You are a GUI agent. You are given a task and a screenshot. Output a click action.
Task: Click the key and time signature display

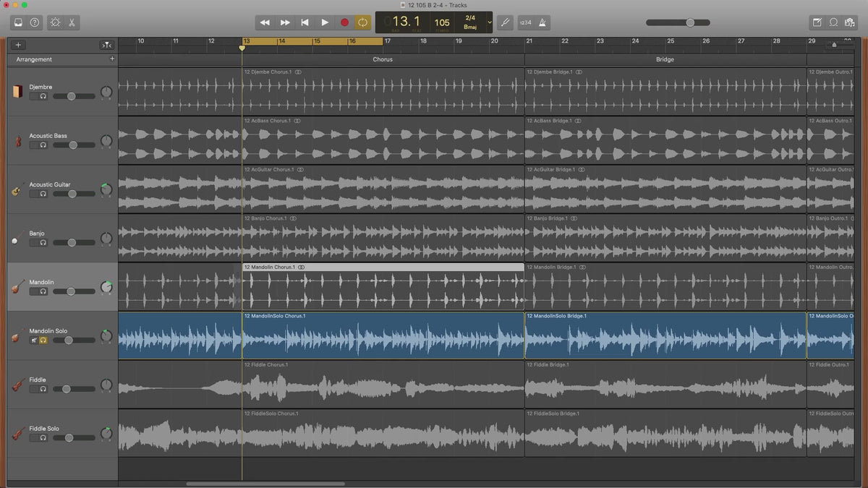(x=470, y=22)
